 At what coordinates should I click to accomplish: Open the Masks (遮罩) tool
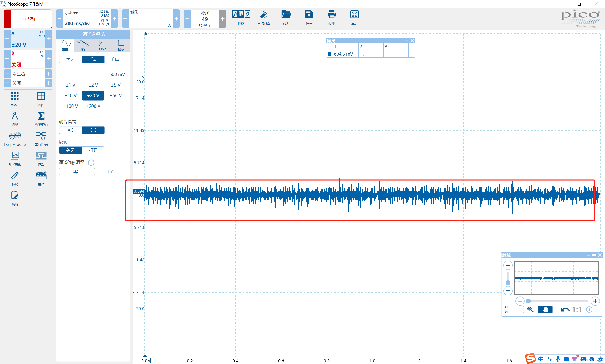tap(41, 156)
